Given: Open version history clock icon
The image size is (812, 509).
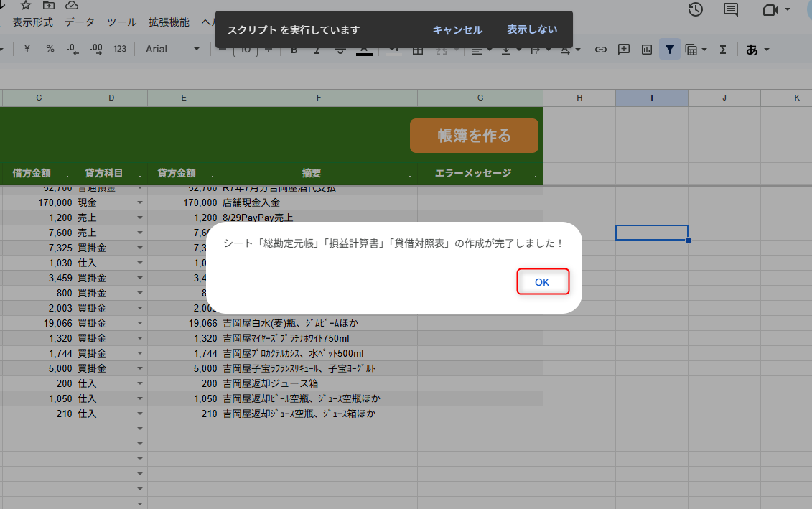Looking at the screenshot, I should pos(695,9).
